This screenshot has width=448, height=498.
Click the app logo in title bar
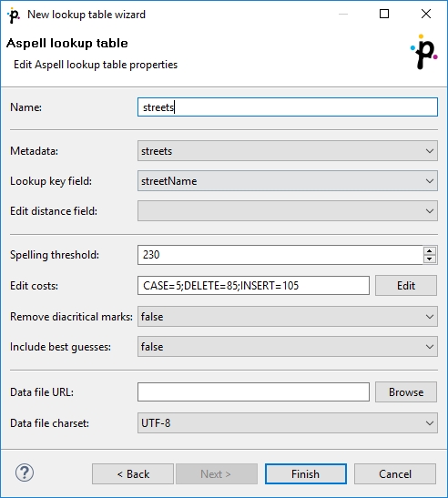(x=14, y=15)
